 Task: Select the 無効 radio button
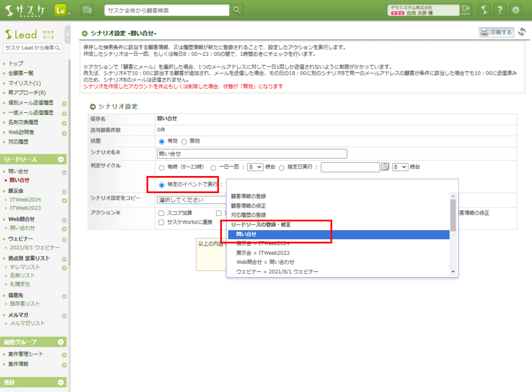[184, 141]
